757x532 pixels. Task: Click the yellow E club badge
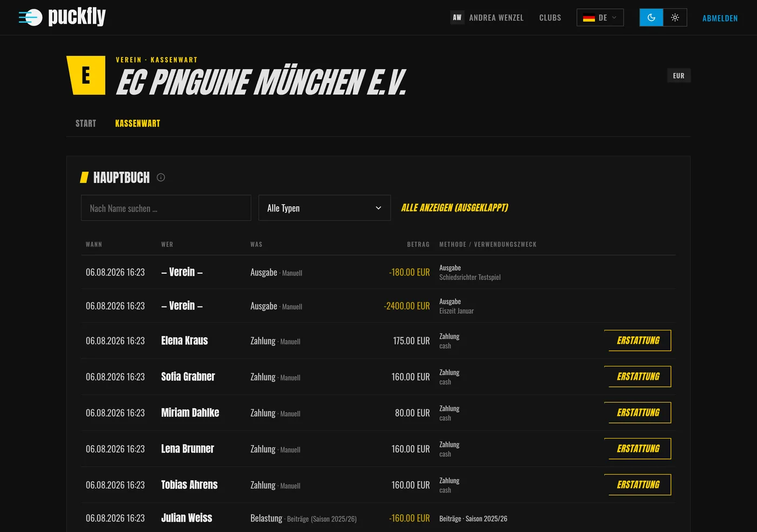tap(86, 75)
